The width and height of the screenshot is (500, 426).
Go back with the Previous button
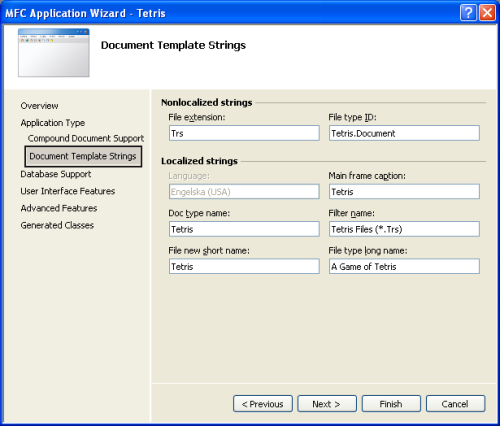tap(263, 404)
